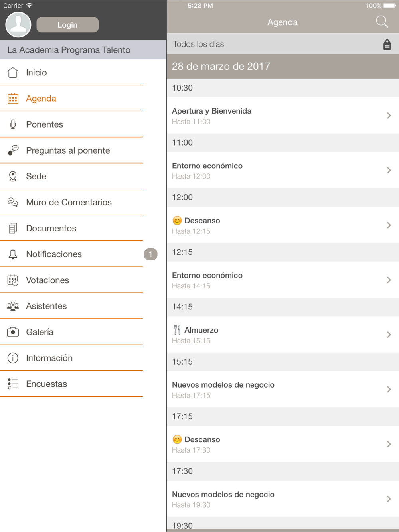Select the Todos los días filter bar
This screenshot has height=532, width=399.
click(x=283, y=44)
